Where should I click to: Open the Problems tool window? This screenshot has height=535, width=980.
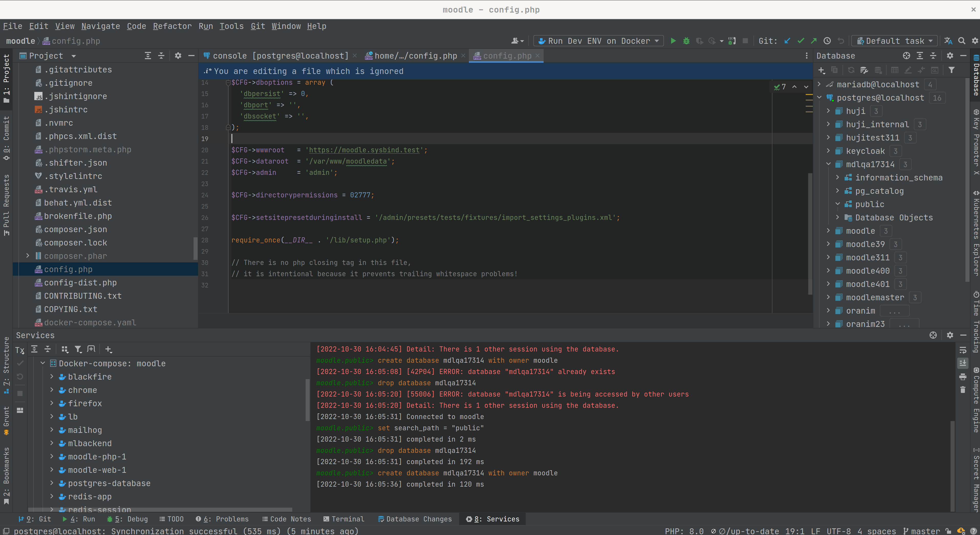pyautogui.click(x=222, y=519)
